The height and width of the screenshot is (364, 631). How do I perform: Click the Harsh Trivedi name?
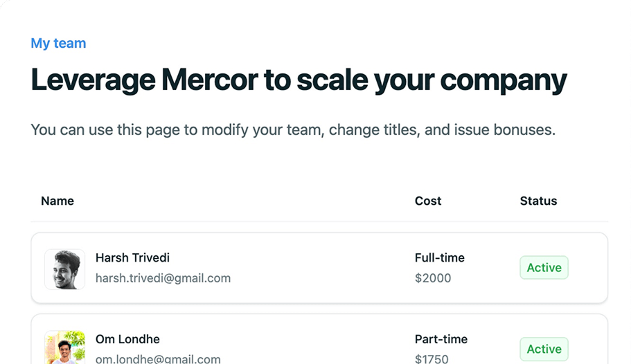(132, 257)
